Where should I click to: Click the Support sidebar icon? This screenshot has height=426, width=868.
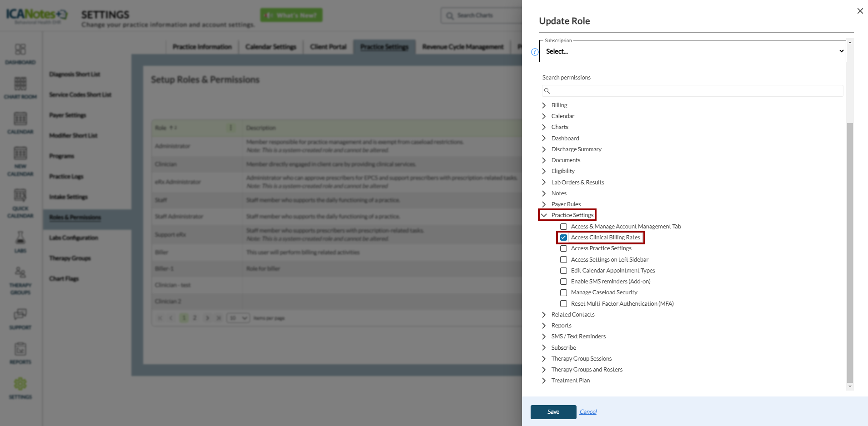coord(20,318)
